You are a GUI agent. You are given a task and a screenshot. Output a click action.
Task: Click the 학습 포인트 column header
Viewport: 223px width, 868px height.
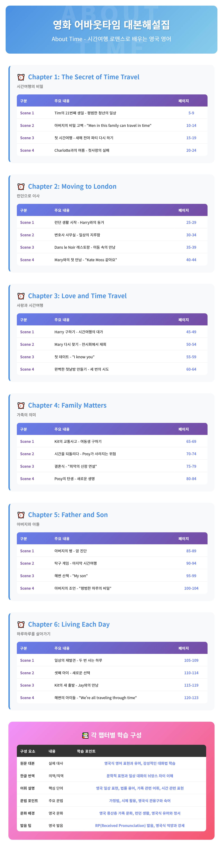point(86,751)
